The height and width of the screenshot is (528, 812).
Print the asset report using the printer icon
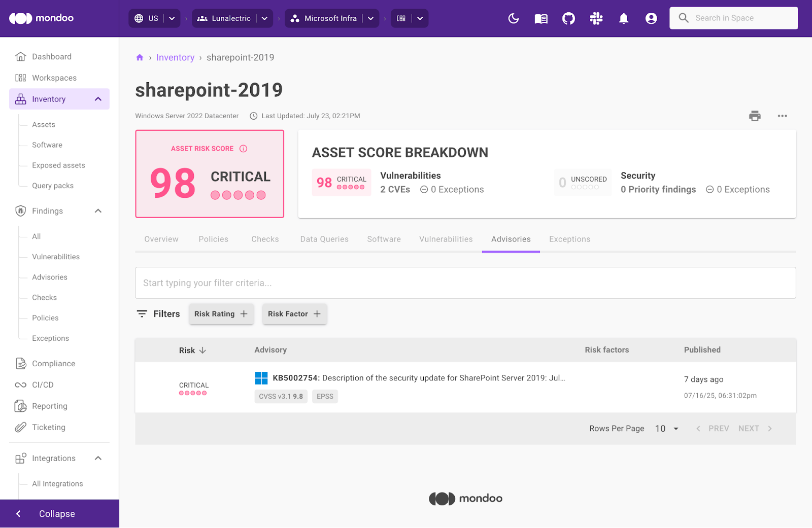tap(755, 116)
